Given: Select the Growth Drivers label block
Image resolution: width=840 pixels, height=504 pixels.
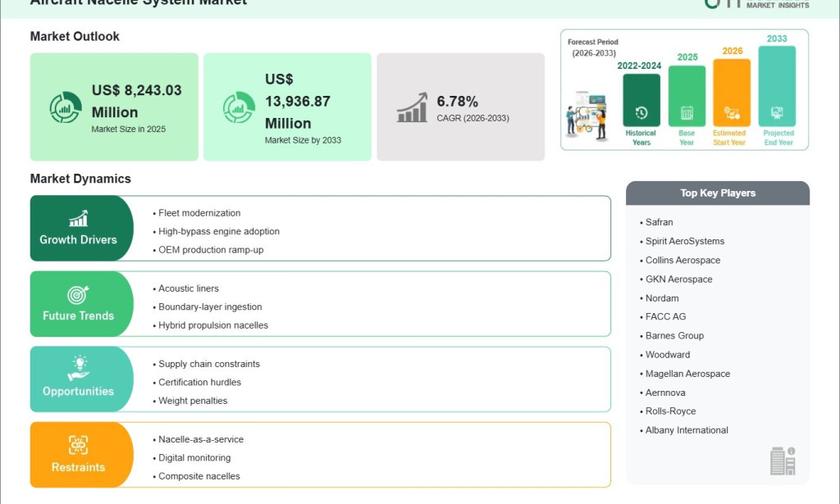Looking at the screenshot, I should tap(81, 228).
